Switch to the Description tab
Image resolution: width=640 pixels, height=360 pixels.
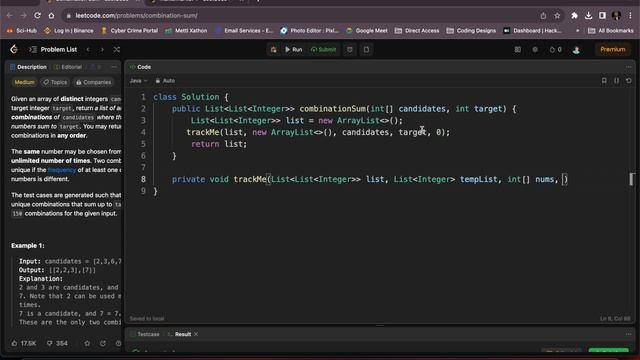28,67
